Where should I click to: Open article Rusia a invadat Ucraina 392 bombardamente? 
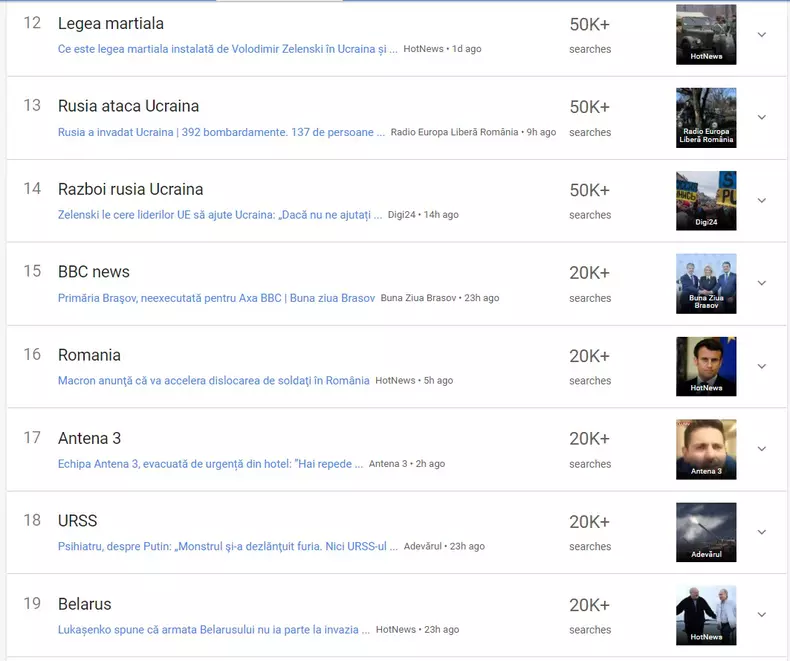coord(221,132)
